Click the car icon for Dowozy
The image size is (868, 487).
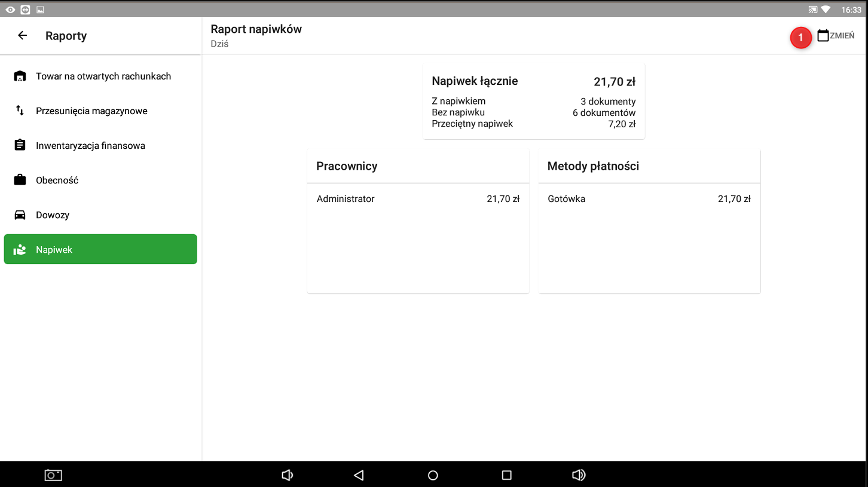[x=20, y=215]
